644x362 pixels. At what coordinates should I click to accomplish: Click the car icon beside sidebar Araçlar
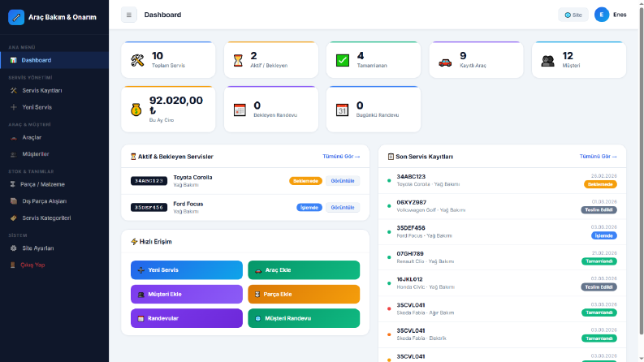pyautogui.click(x=14, y=138)
